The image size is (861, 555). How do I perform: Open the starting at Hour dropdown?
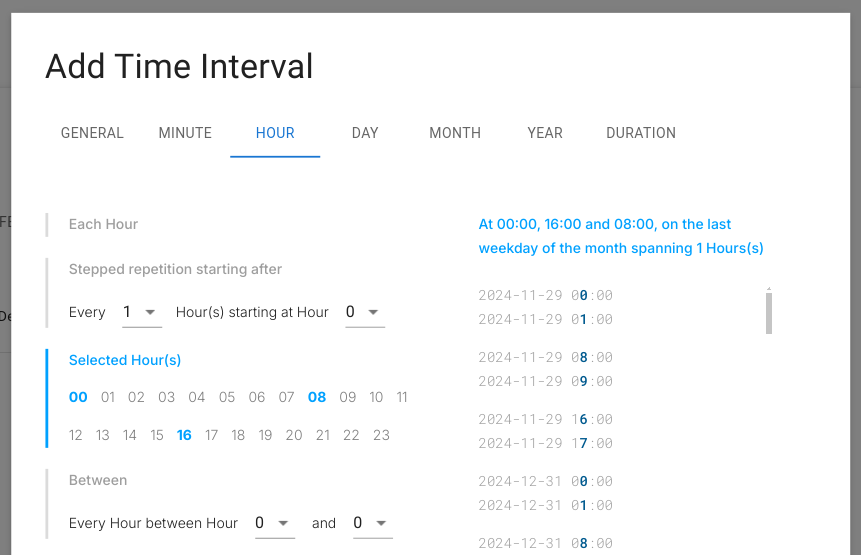(364, 313)
